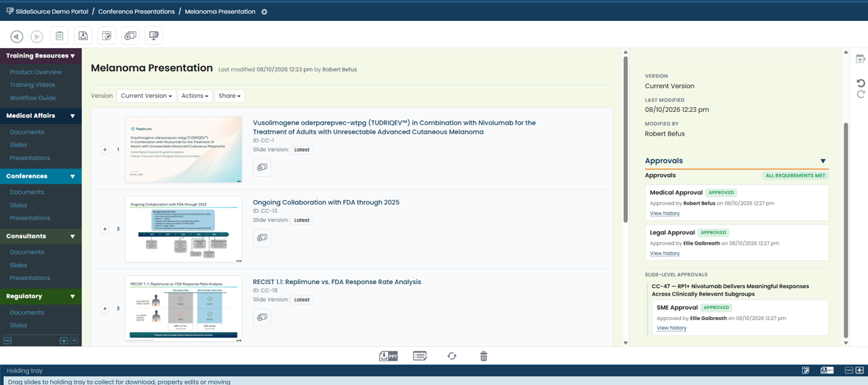Open Training Videos in sidebar
Screen dimensions: 868x385
[x=33, y=85]
